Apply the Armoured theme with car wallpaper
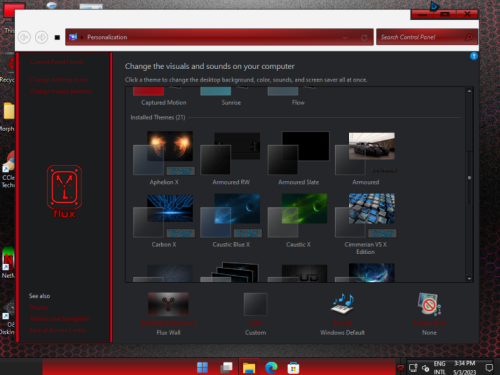Image resolution: width=500 pixels, height=375 pixels. point(366,158)
